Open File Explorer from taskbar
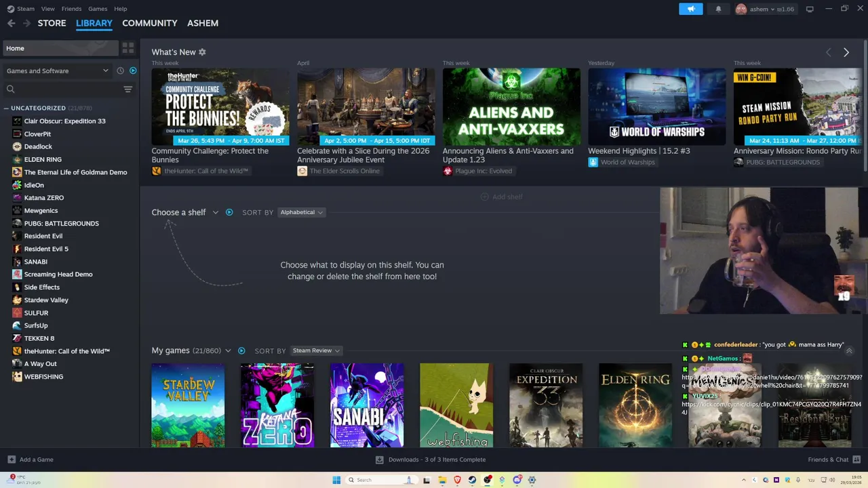 pos(442,480)
